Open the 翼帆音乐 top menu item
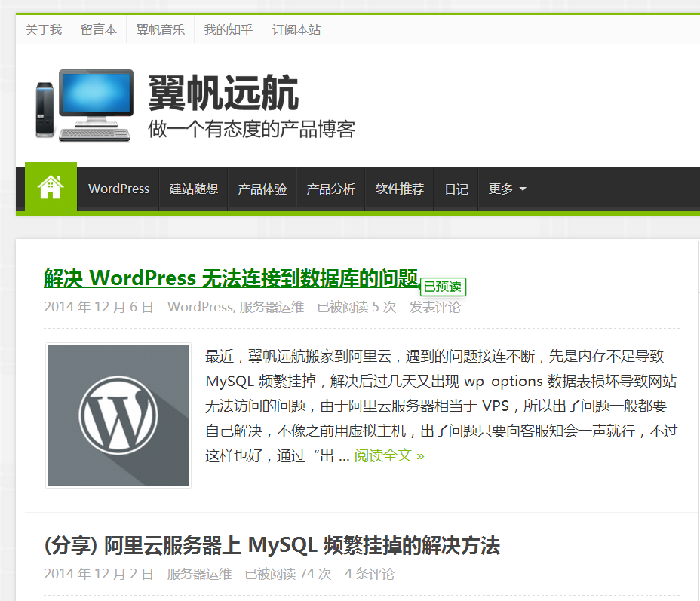700x601 pixels. click(160, 30)
